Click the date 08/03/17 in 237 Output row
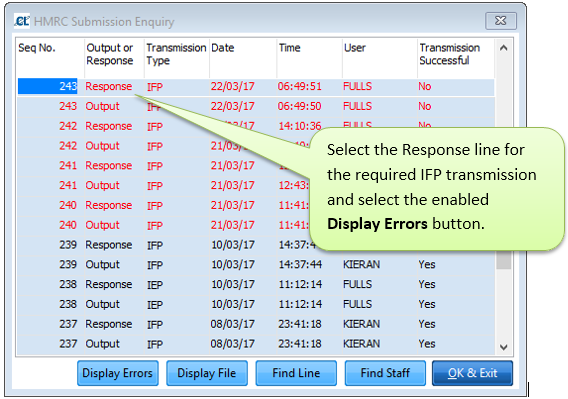The height and width of the screenshot is (399, 568). pos(233,344)
